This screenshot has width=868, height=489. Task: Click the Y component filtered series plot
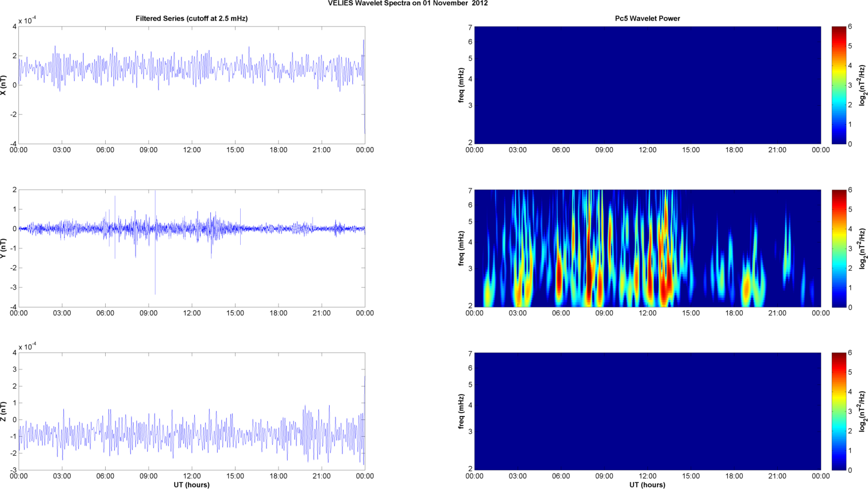click(191, 248)
